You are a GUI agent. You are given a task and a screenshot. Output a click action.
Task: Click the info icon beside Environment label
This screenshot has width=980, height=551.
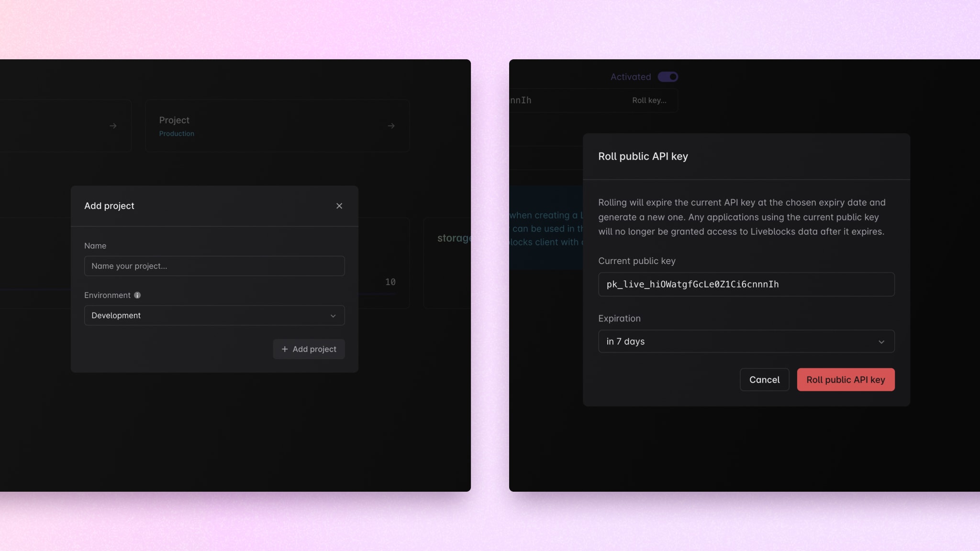pyautogui.click(x=138, y=295)
